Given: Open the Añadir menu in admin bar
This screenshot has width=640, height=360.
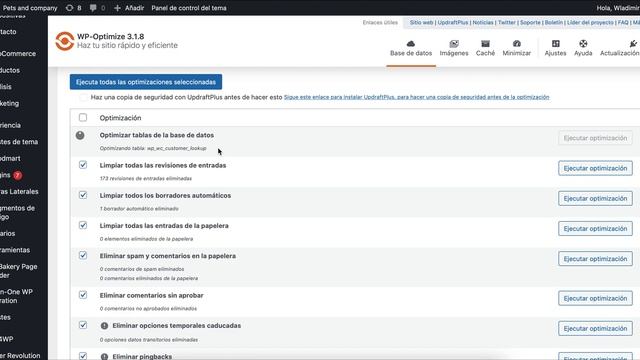Looking at the screenshot, I should (x=129, y=8).
